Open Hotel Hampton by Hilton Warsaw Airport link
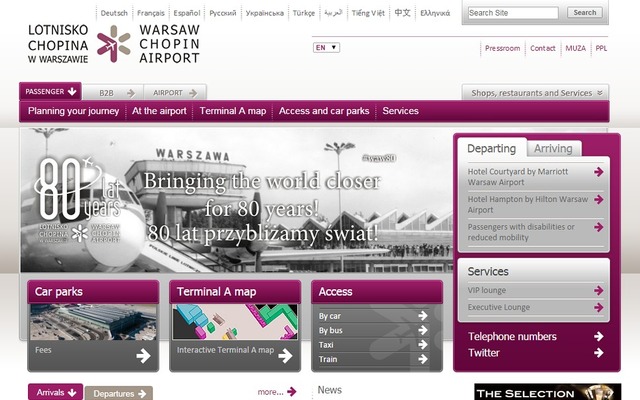 pos(528,204)
